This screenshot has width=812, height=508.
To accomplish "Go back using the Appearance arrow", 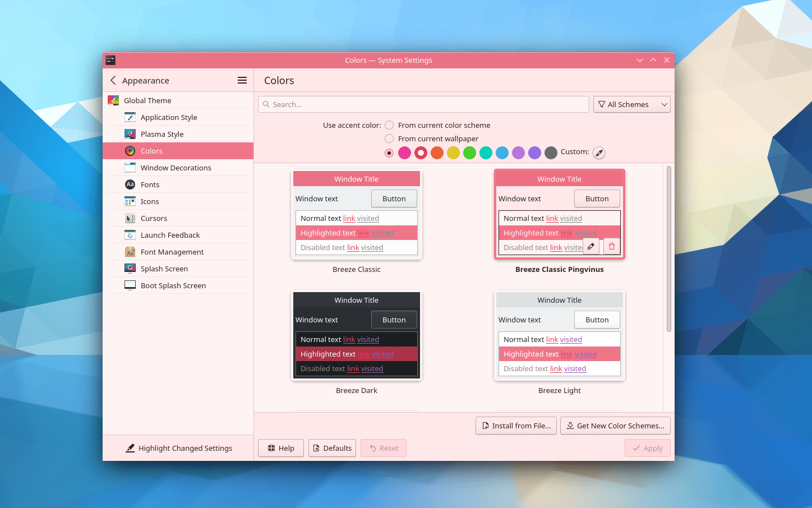I will pos(113,80).
